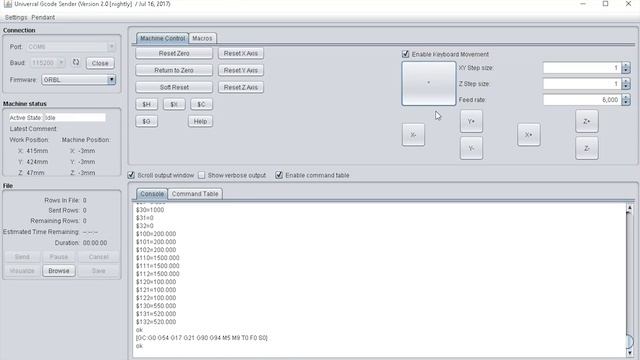
Task: Click Work Position X 415mm value
Action: tap(37, 151)
